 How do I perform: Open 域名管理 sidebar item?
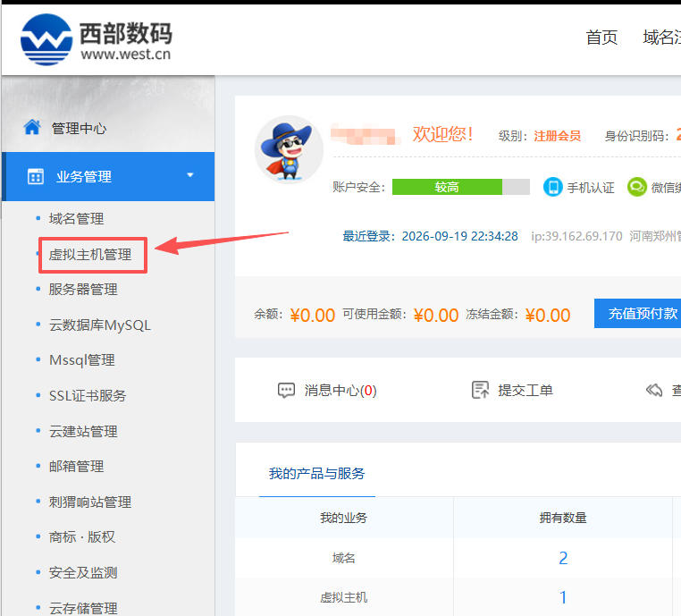[x=77, y=218]
